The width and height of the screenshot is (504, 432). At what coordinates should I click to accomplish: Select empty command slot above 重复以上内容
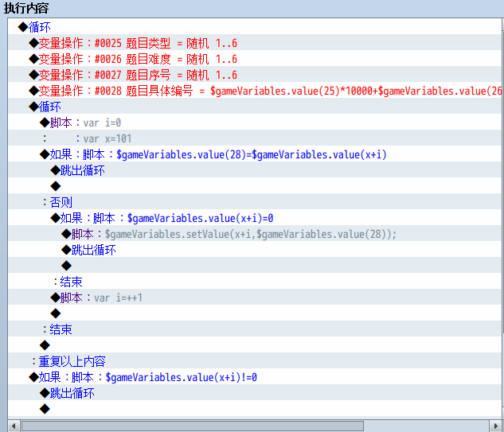tap(254, 345)
